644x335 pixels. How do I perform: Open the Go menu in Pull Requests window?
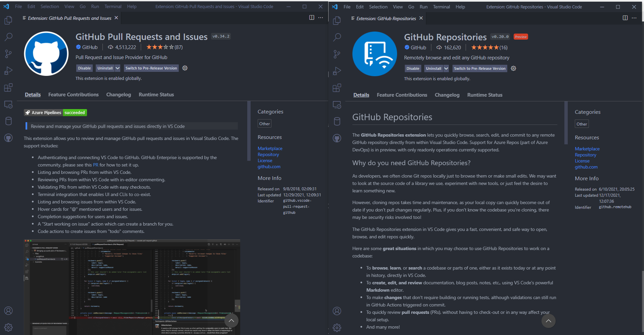[83, 6]
